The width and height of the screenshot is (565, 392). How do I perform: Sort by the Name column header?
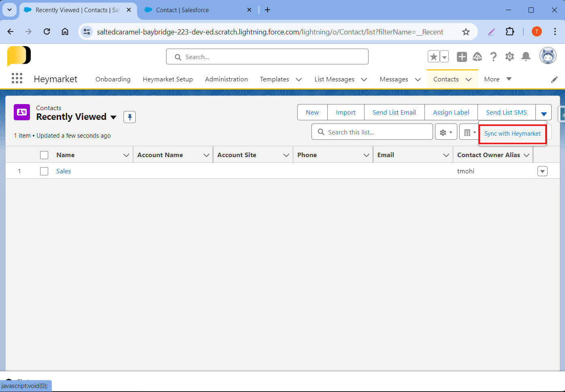click(x=65, y=155)
